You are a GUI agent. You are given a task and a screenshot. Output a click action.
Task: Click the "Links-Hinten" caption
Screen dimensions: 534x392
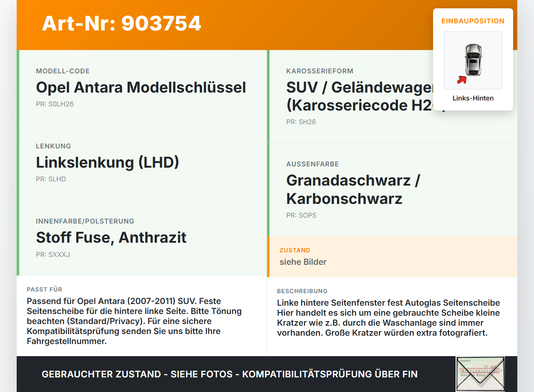[x=473, y=98]
